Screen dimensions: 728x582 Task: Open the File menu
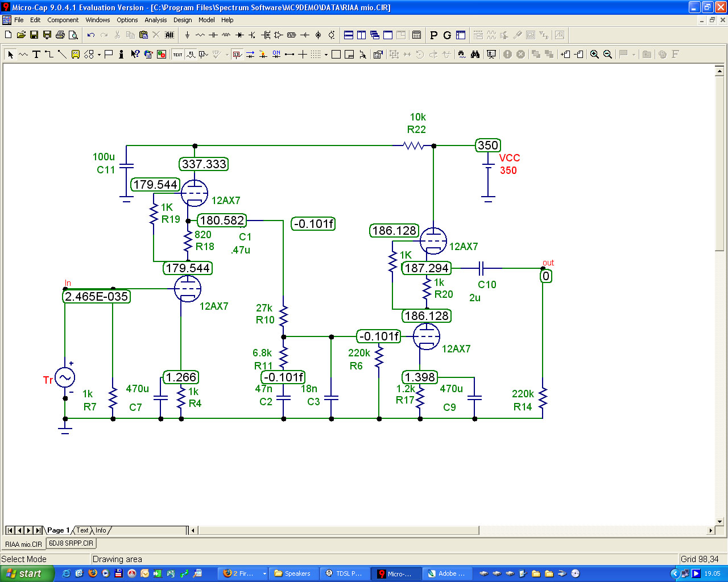19,20
